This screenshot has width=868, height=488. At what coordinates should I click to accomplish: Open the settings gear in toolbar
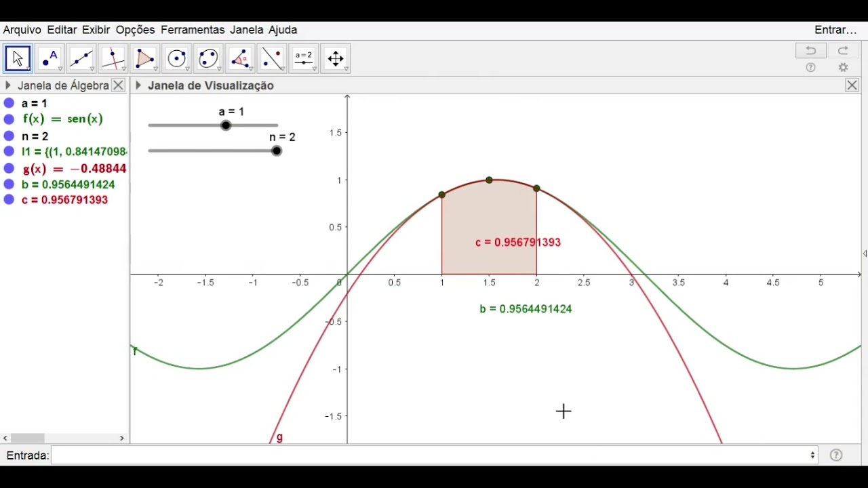click(x=843, y=68)
